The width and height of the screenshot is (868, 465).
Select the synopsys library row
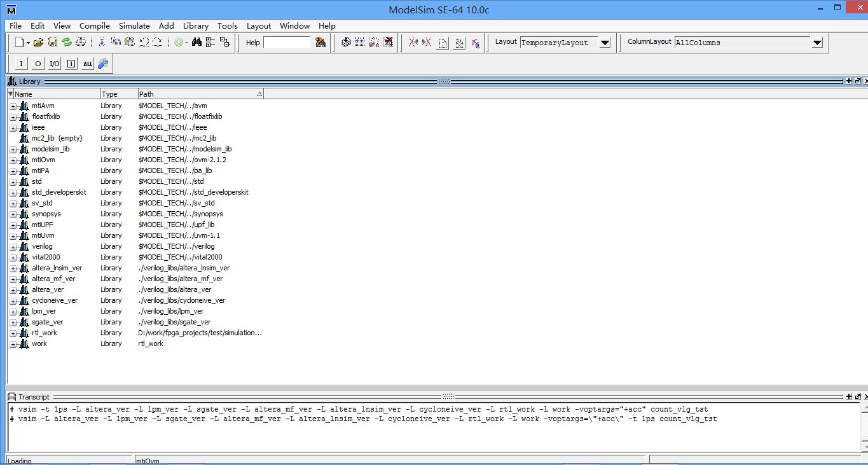(135, 214)
